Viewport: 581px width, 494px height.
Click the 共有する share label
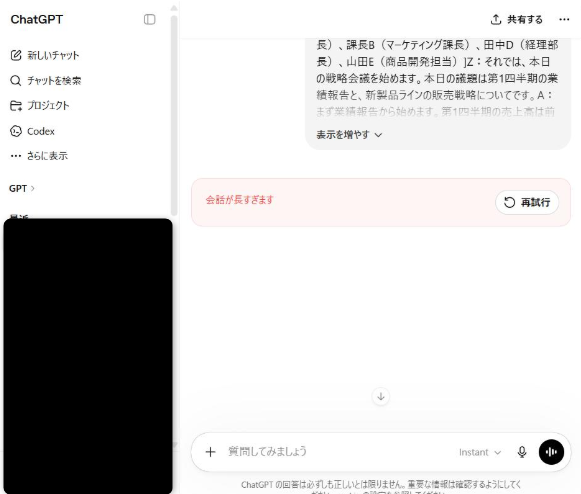tap(525, 20)
